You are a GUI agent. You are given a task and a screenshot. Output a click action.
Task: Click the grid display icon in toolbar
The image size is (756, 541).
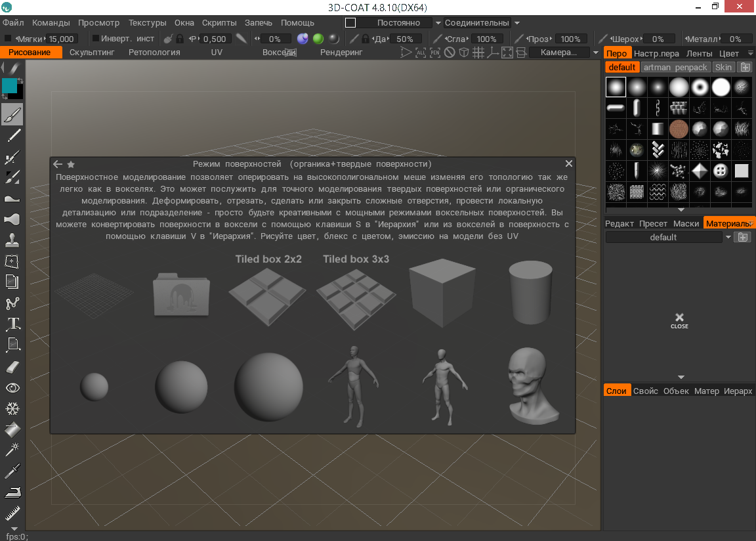pyautogui.click(x=478, y=53)
